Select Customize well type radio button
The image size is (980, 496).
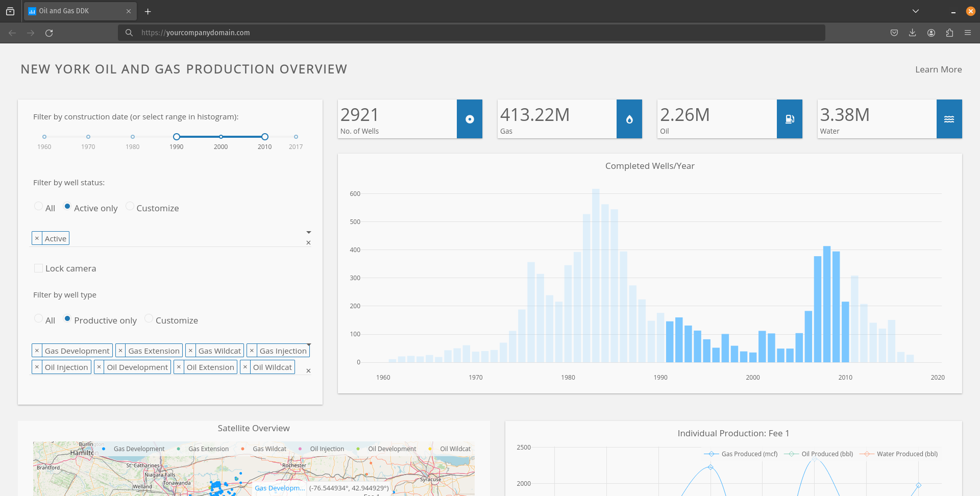click(x=149, y=318)
